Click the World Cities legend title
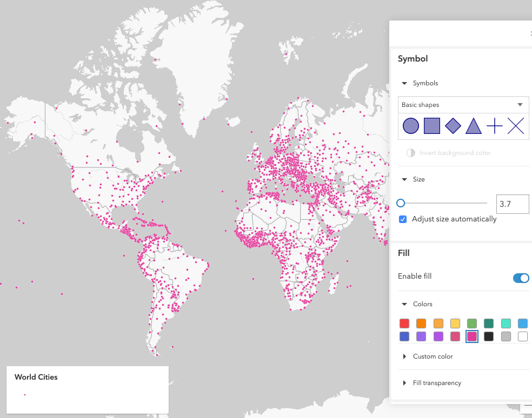Screen dimensions: 532x418 point(36,377)
